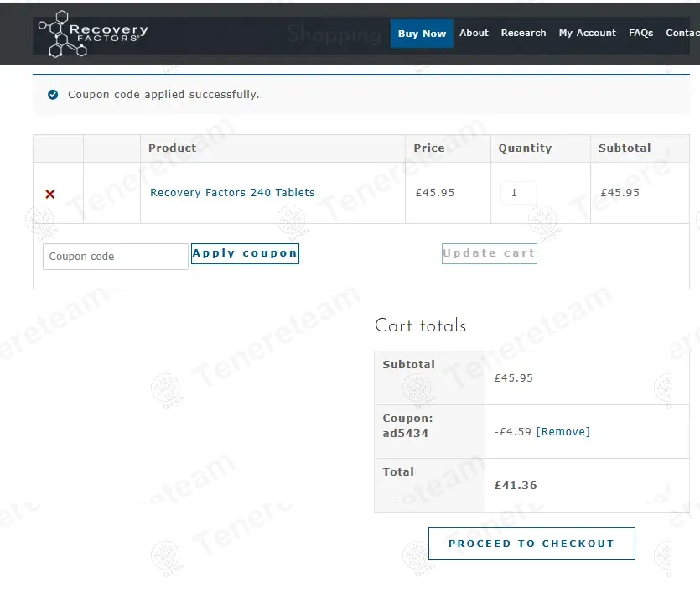Viewport: 700px width, 609px height.
Task: Navigate to FAQs
Action: (x=640, y=33)
